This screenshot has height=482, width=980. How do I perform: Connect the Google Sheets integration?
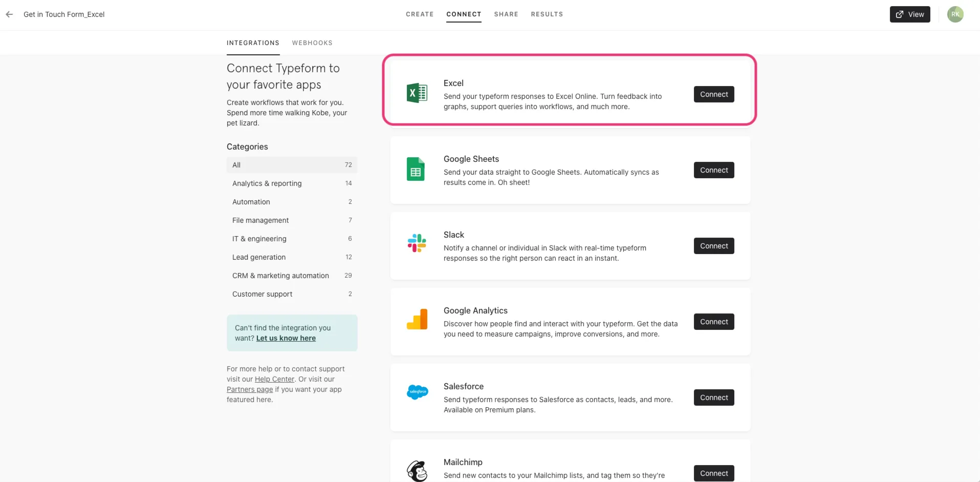pos(714,170)
